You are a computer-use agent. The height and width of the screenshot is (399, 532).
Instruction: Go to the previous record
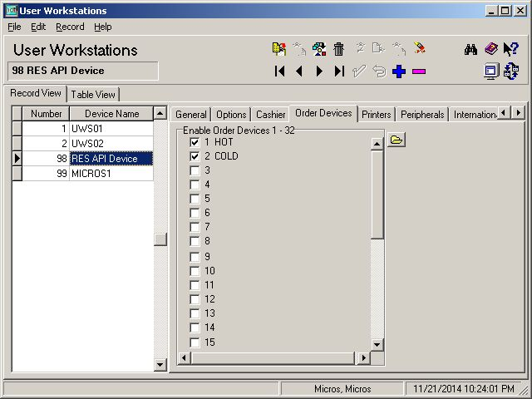[x=299, y=71]
